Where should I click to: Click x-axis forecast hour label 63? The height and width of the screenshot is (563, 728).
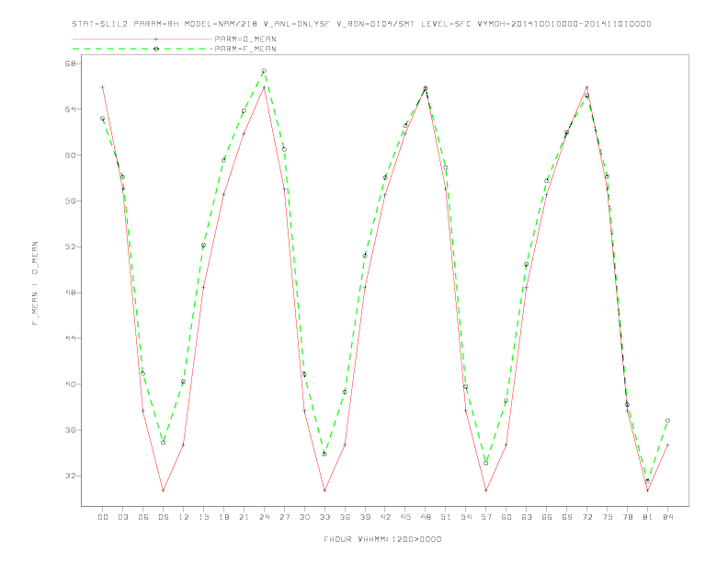point(527,517)
